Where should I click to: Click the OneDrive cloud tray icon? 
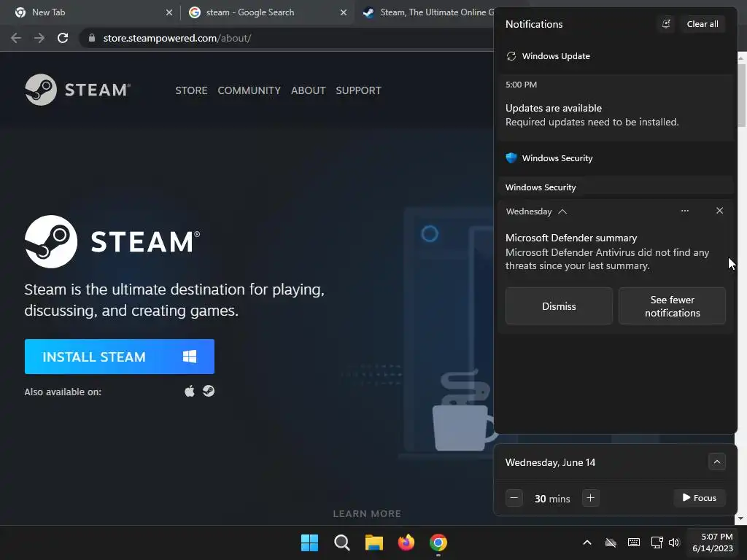(611, 542)
